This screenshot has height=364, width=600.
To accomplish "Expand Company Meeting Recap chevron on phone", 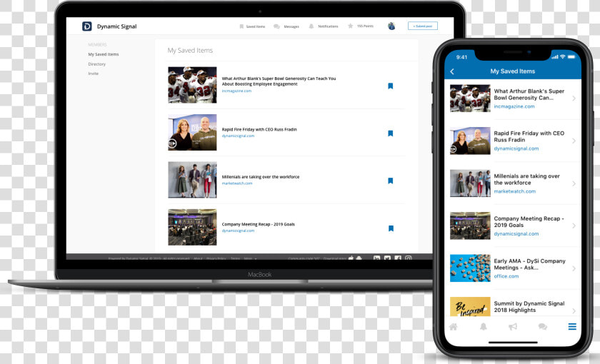I will tap(574, 226).
